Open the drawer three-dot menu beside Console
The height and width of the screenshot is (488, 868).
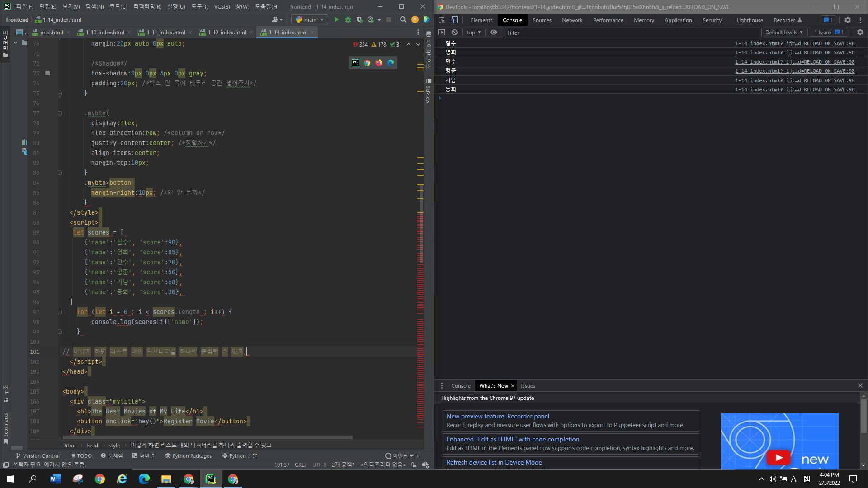(442, 386)
